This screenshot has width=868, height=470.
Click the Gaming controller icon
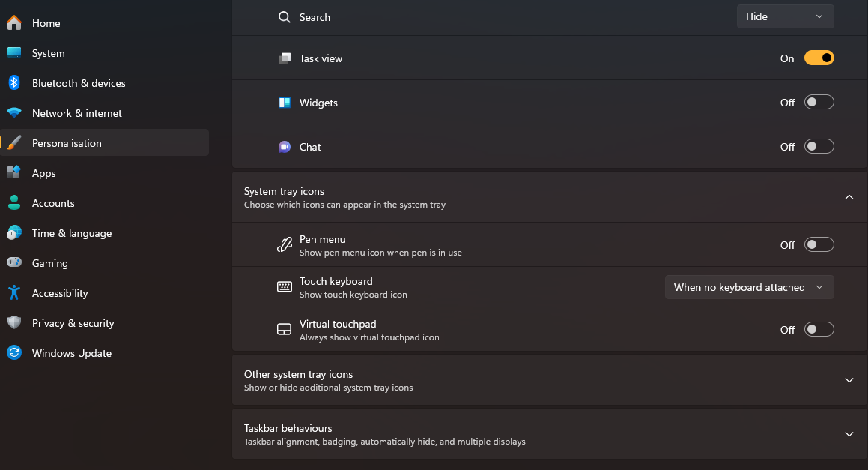13,262
